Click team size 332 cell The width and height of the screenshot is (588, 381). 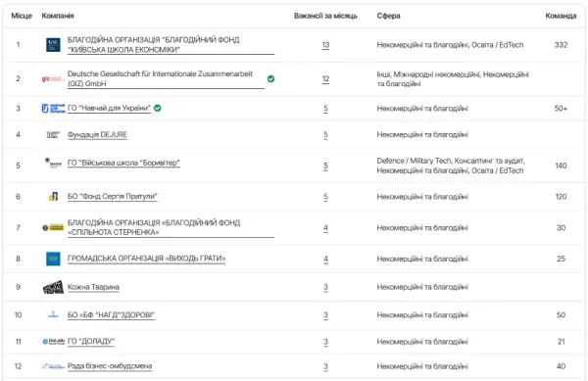561,45
